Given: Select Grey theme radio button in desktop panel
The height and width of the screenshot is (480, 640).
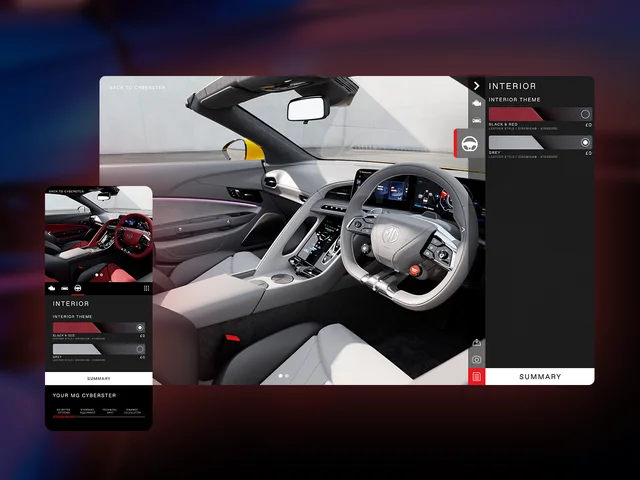Looking at the screenshot, I should pos(585,143).
